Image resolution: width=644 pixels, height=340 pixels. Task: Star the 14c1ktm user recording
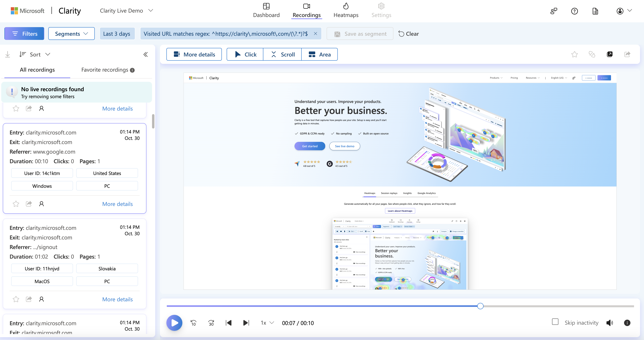(x=16, y=204)
